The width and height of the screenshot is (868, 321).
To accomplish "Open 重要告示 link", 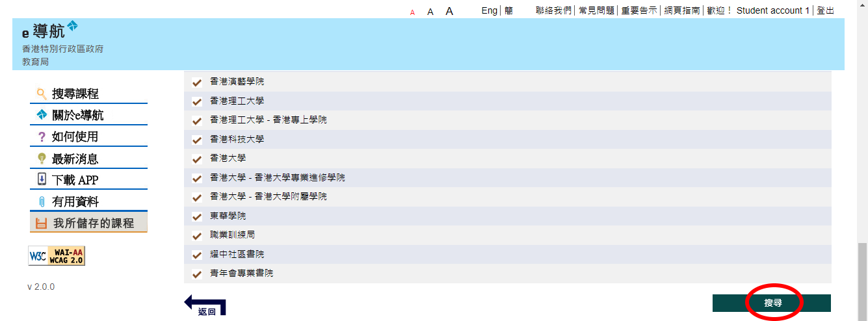I will tap(639, 10).
